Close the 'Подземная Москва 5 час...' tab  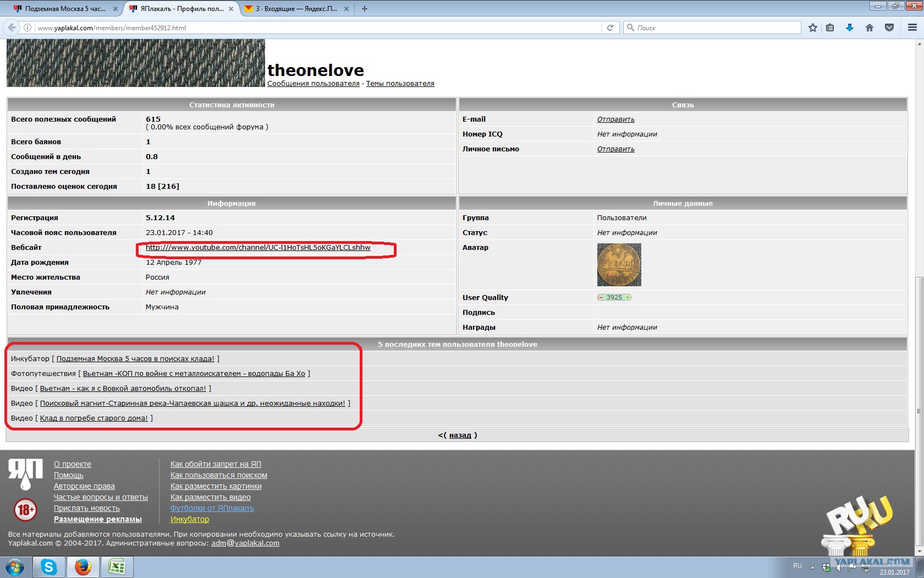click(x=115, y=9)
